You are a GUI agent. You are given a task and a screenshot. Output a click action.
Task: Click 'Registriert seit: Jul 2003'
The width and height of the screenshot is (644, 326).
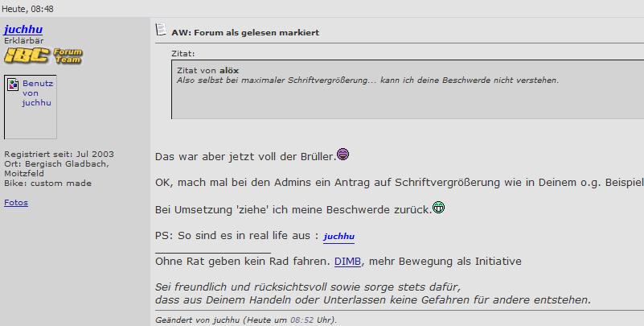(59, 155)
